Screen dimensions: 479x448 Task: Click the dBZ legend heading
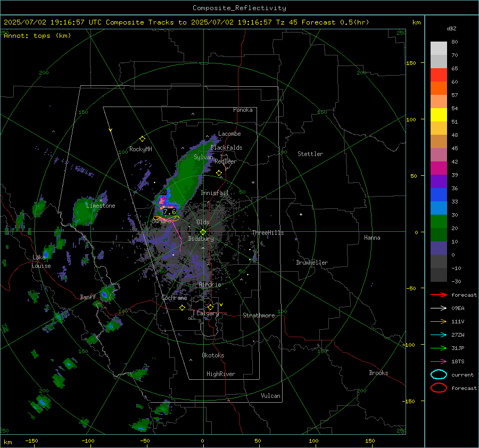[x=451, y=28]
